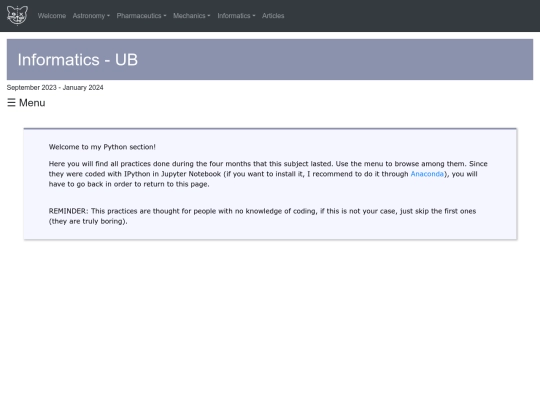Screen dimensions: 540x405
Task: Click the cat face logo icon
Action: tap(17, 15)
